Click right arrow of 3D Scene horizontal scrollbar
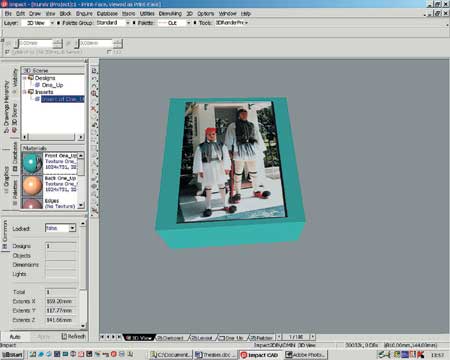 click(x=81, y=137)
